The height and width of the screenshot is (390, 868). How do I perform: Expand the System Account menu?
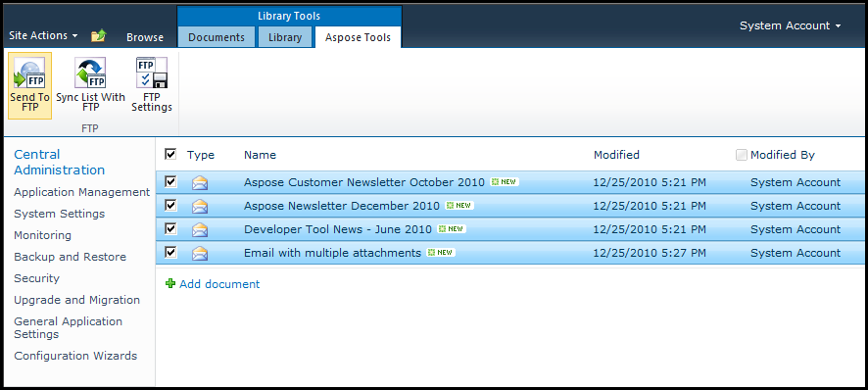[x=790, y=25]
